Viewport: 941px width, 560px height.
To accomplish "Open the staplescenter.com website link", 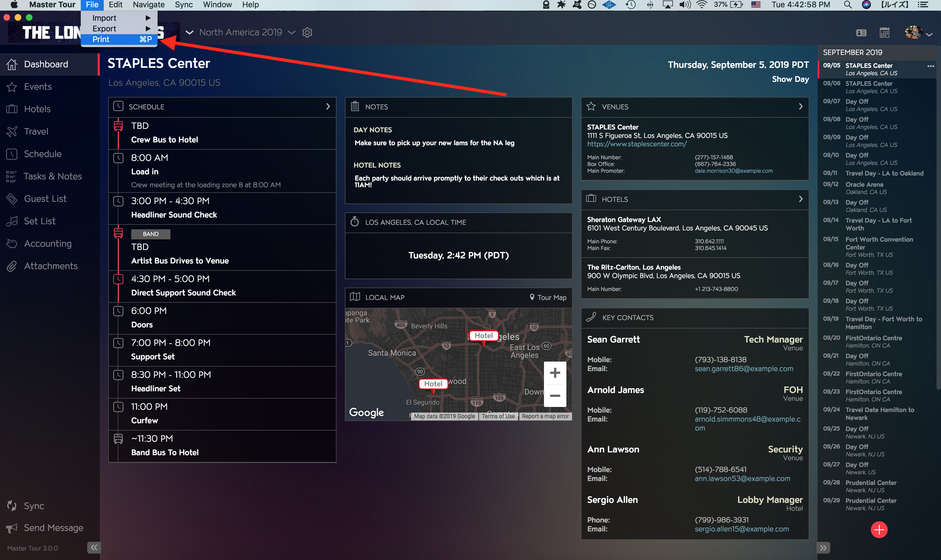I will (637, 144).
